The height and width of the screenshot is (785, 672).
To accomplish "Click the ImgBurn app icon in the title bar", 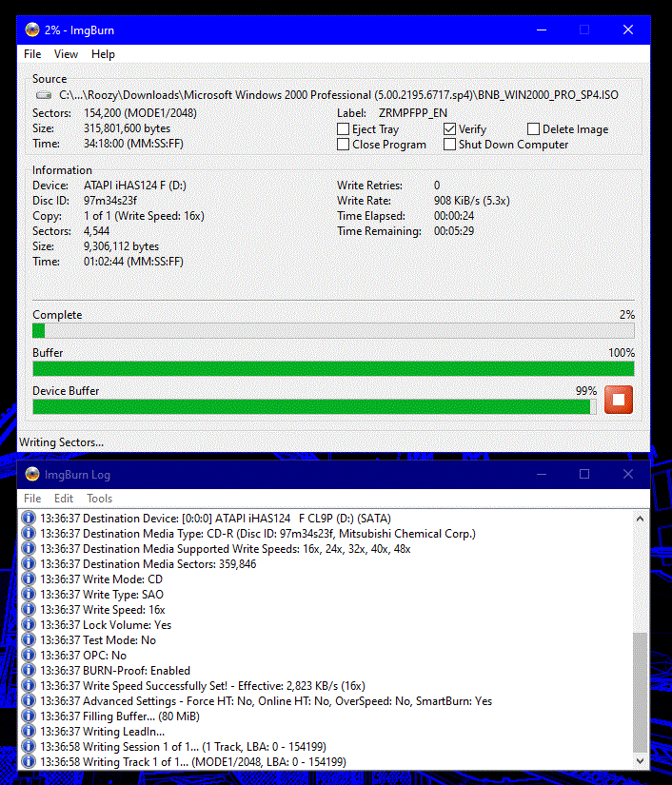I will tap(32, 30).
